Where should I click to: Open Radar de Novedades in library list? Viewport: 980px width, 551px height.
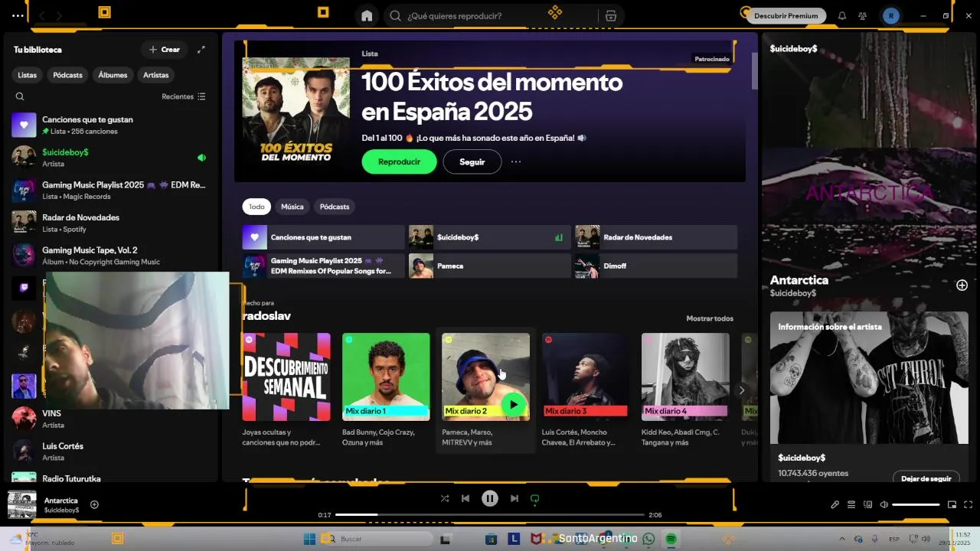click(111, 223)
